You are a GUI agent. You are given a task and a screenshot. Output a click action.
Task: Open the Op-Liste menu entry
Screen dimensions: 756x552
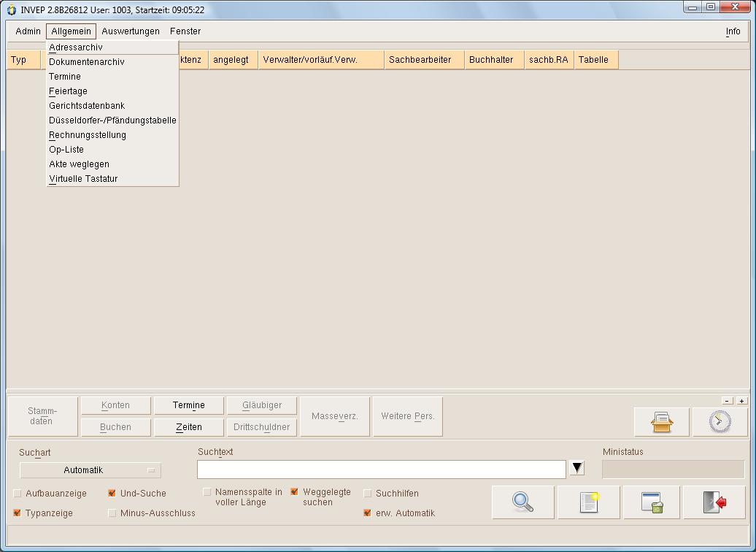click(112, 150)
